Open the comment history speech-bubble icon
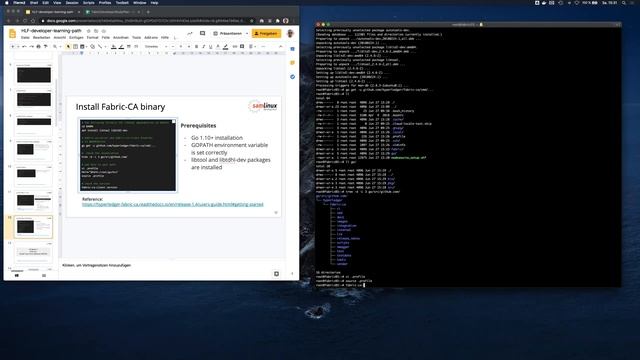Viewport: 640px width, 360px height. pyautogui.click(x=202, y=33)
